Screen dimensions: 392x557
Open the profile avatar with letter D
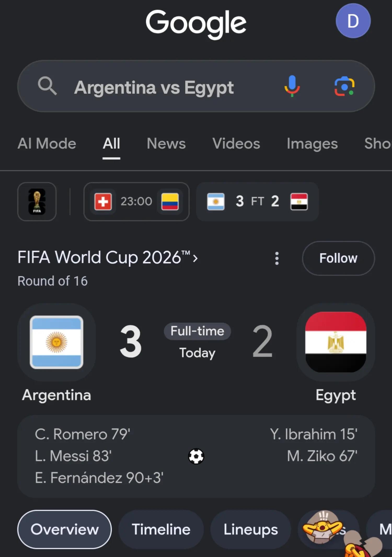click(x=353, y=21)
